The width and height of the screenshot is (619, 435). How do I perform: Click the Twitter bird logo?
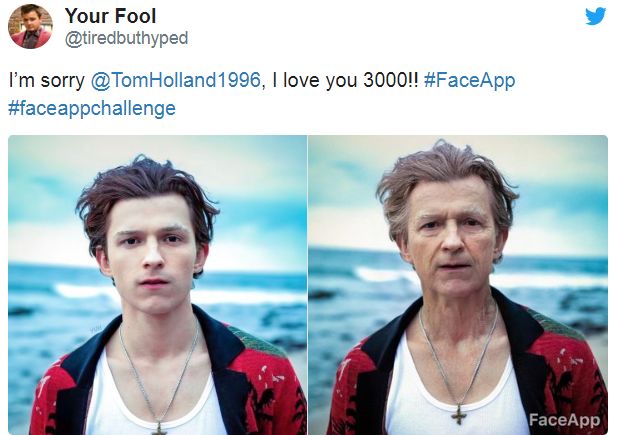(595, 16)
